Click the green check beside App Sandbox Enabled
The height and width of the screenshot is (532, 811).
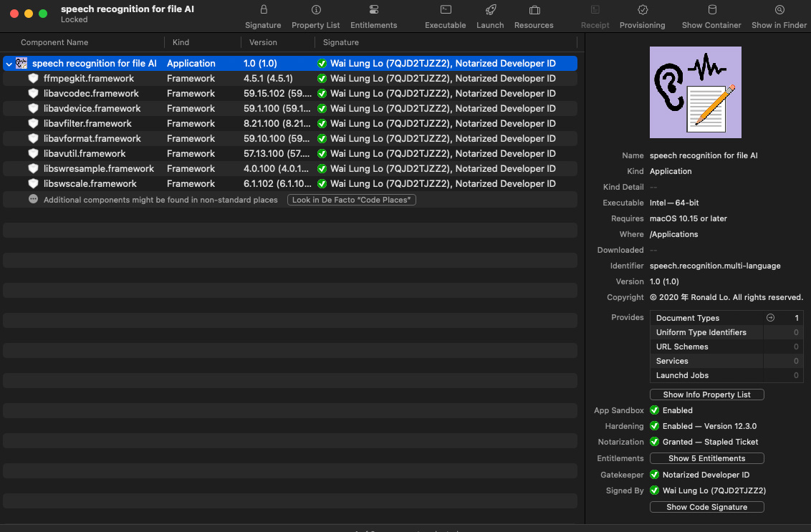654,410
